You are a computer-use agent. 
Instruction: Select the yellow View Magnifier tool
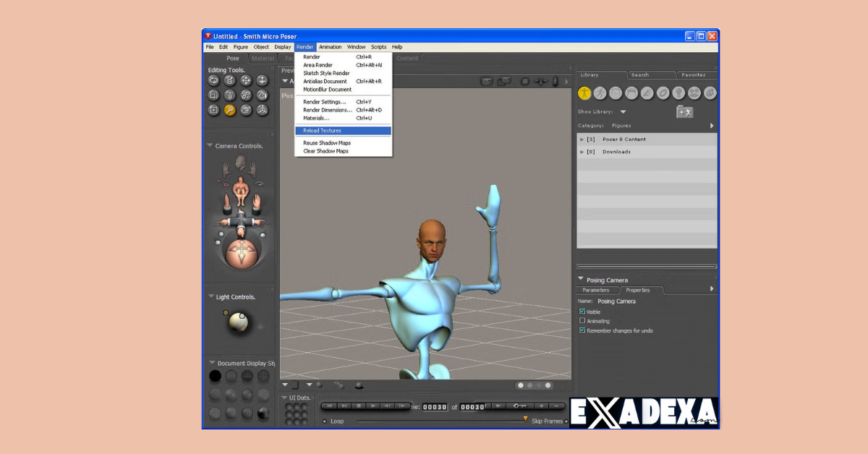pyautogui.click(x=230, y=110)
